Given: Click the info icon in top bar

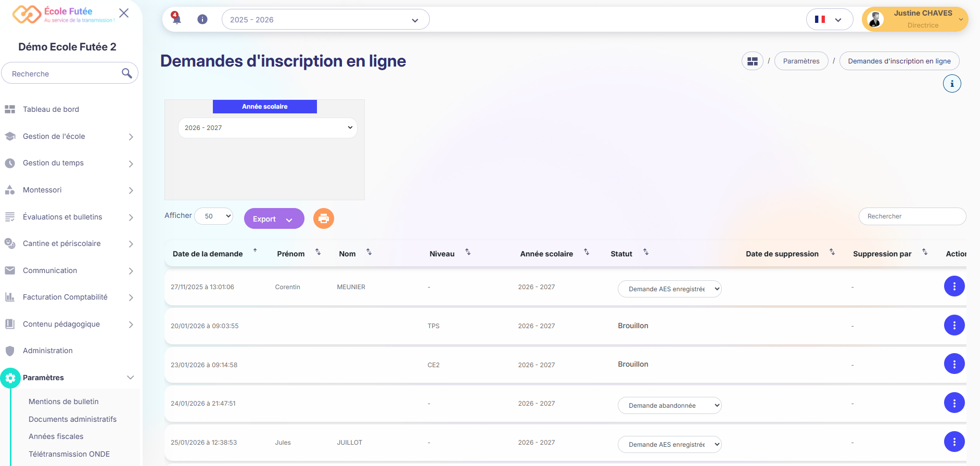Looking at the screenshot, I should [x=202, y=19].
